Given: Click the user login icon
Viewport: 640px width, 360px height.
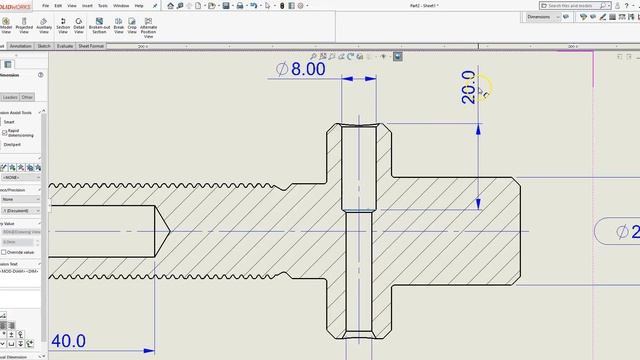Looking at the screenshot, I should (617, 6).
